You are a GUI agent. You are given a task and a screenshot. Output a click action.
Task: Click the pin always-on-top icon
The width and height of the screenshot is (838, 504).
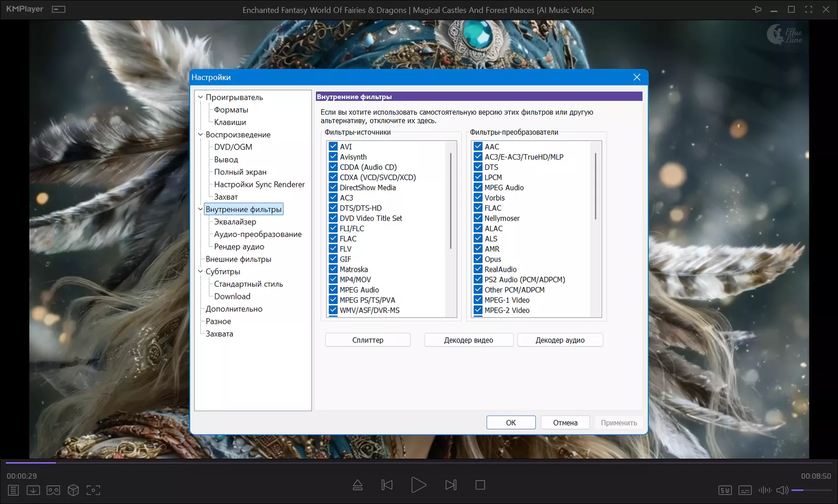point(756,9)
